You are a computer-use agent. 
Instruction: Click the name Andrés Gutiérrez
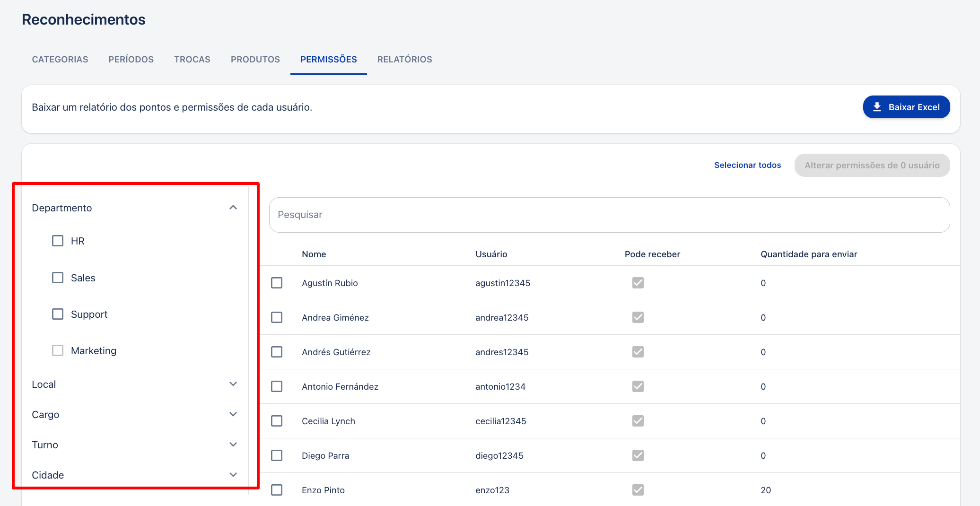pyautogui.click(x=336, y=352)
